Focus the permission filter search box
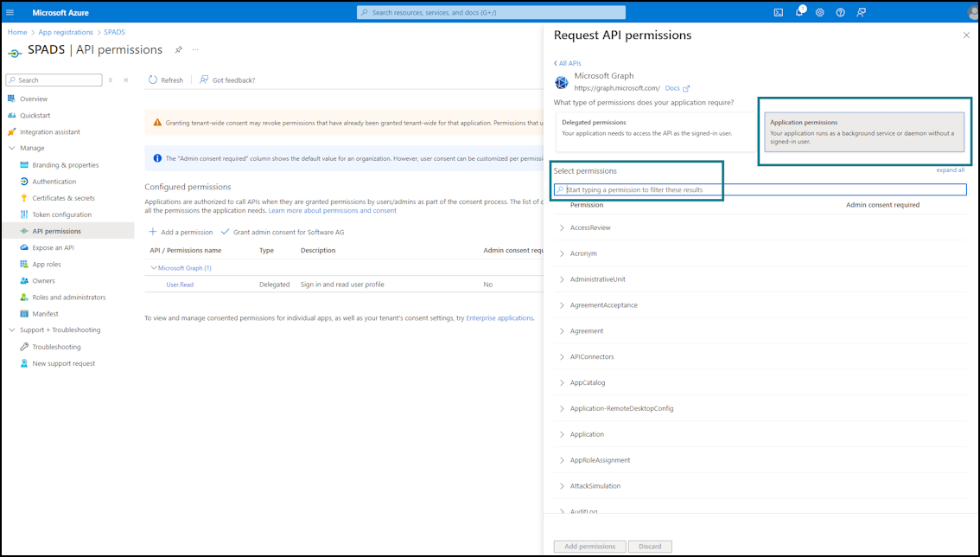 pos(760,189)
